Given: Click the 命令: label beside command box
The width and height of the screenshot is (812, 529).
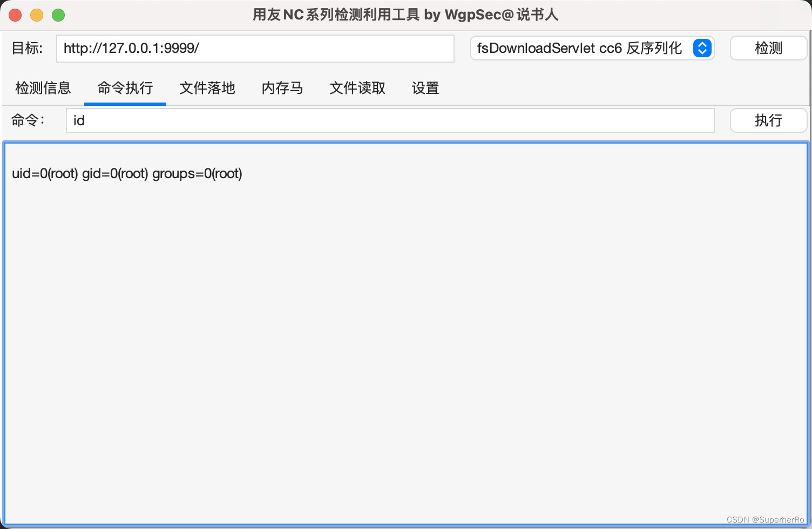Looking at the screenshot, I should (28, 120).
